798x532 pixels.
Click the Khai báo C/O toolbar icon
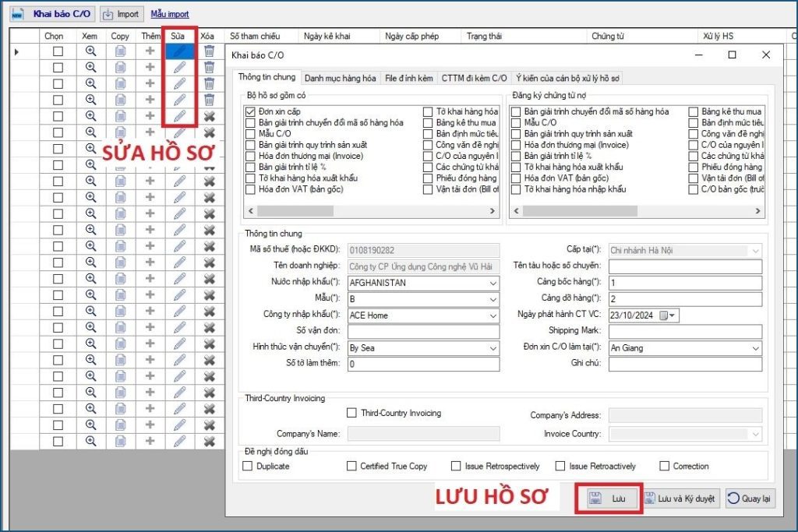pos(18,14)
